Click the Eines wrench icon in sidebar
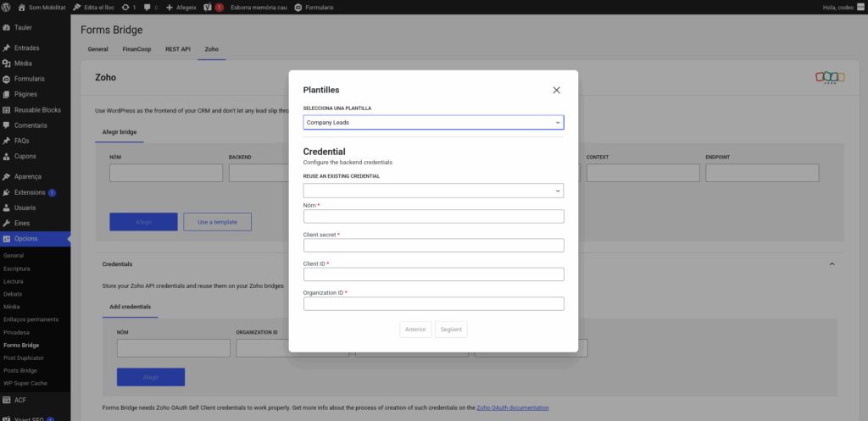Screen dimensions: 868x421 click(x=7, y=224)
